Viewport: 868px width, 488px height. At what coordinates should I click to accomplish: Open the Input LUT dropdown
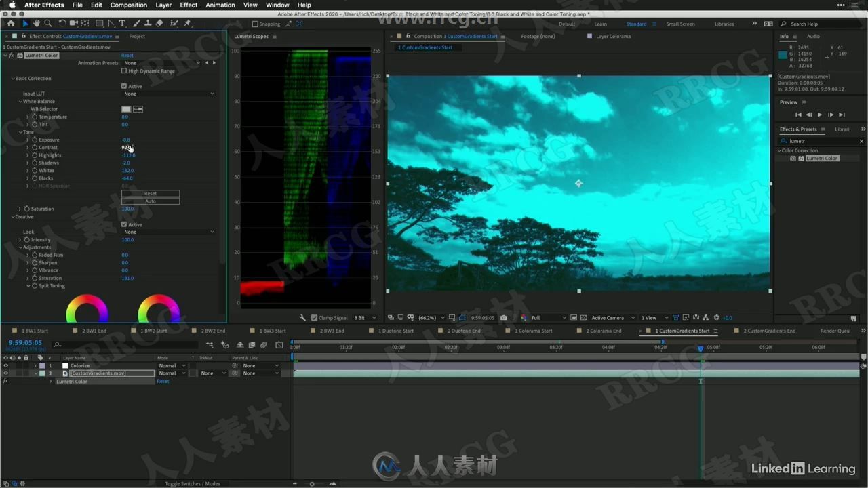pos(169,94)
